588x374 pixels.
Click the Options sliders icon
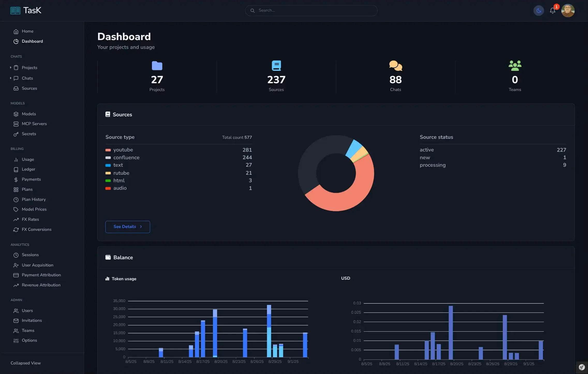pyautogui.click(x=16, y=340)
